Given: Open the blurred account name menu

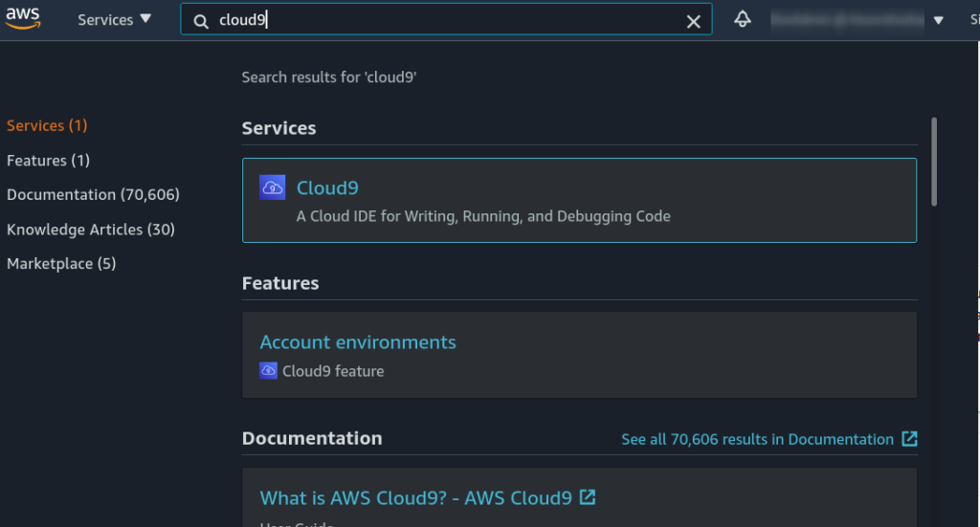Looking at the screenshot, I should click(x=847, y=20).
